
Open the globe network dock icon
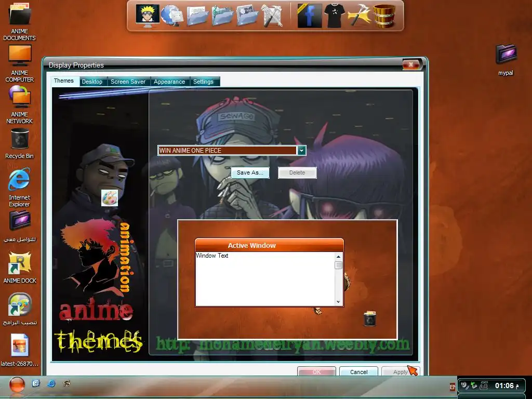tap(172, 15)
